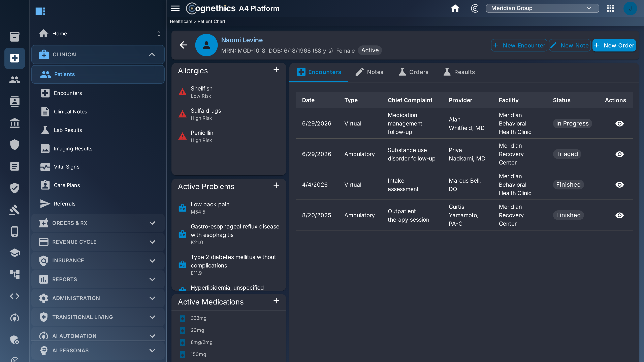View the 4/4/2026 Intake assessment eye icon
Image resolution: width=644 pixels, height=362 pixels.
[x=619, y=185]
